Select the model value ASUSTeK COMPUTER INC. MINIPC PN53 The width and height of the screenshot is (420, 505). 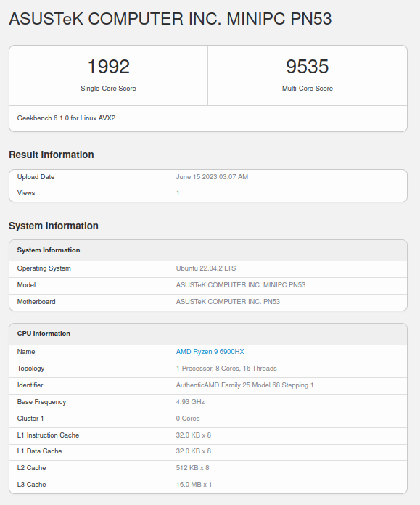241,285
